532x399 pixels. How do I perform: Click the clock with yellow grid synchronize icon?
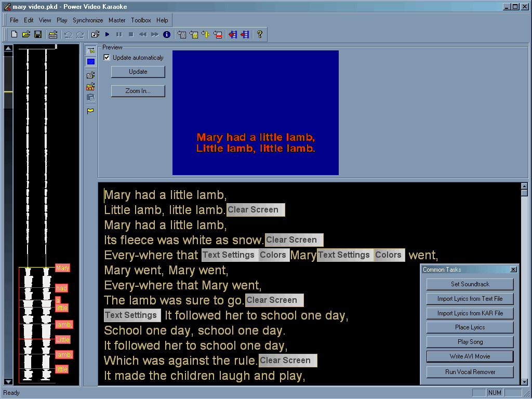(x=194, y=34)
